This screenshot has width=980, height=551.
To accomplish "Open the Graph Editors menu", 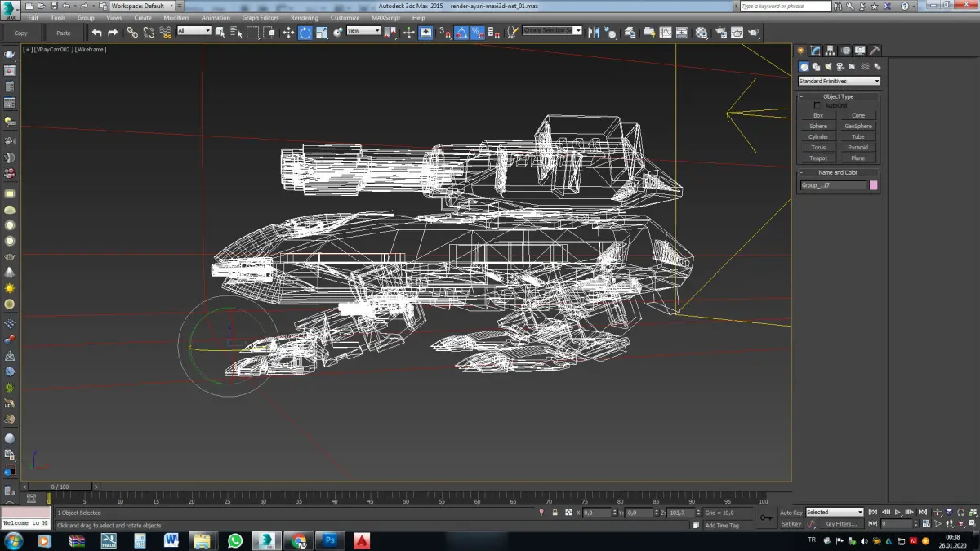I will point(261,17).
